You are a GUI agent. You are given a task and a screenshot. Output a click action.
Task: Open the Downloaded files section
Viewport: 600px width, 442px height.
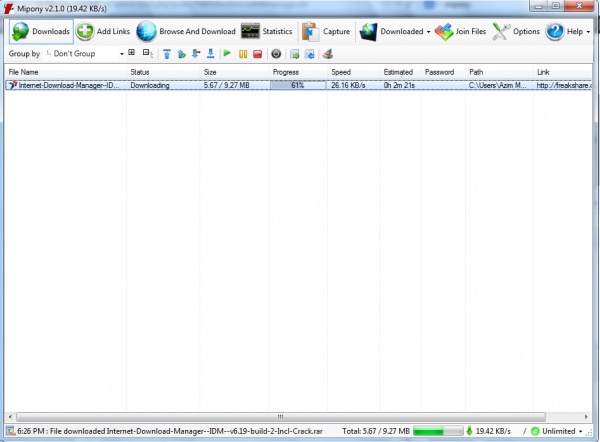point(391,31)
